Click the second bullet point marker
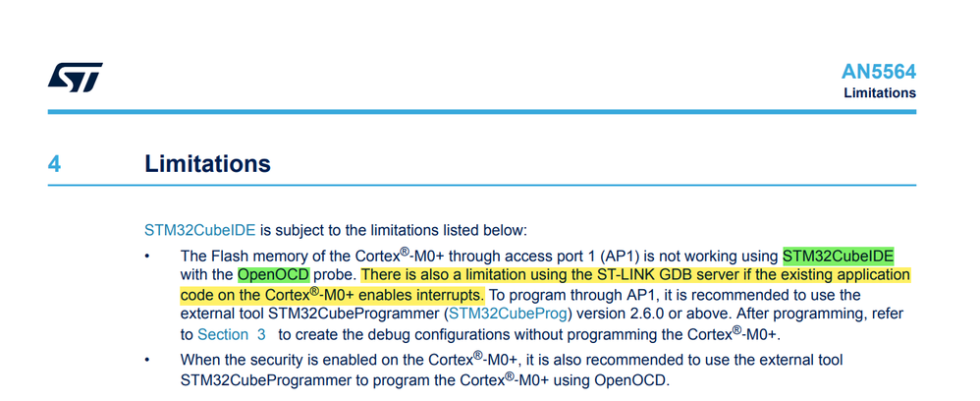Viewport: 980px width, 401px height. tap(147, 361)
